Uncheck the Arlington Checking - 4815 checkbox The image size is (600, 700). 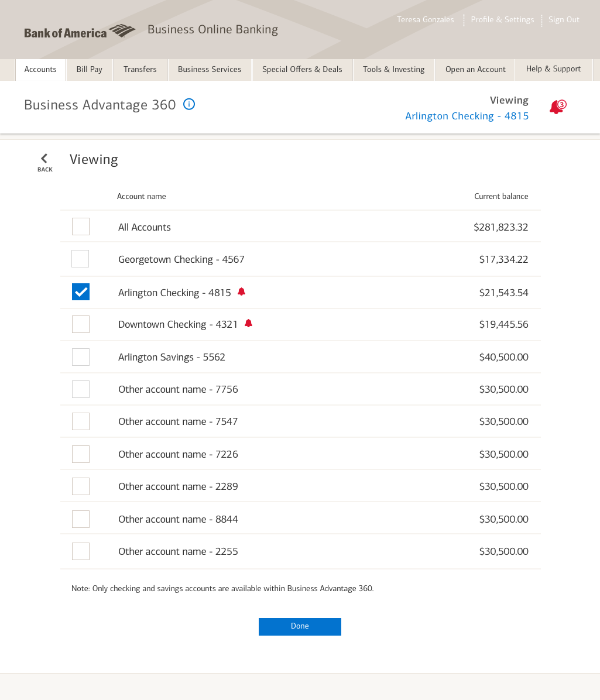click(81, 291)
